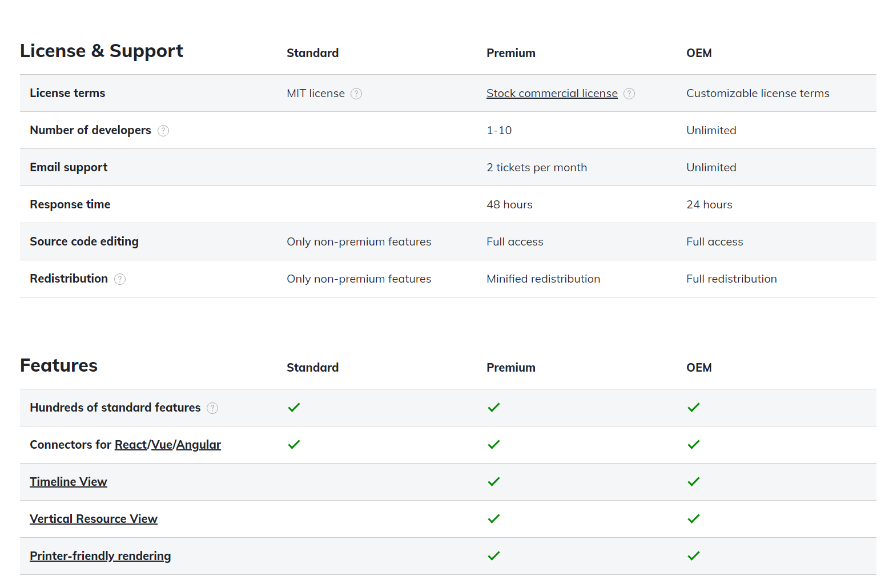
Task: Click the Source code editing label
Action: click(84, 241)
